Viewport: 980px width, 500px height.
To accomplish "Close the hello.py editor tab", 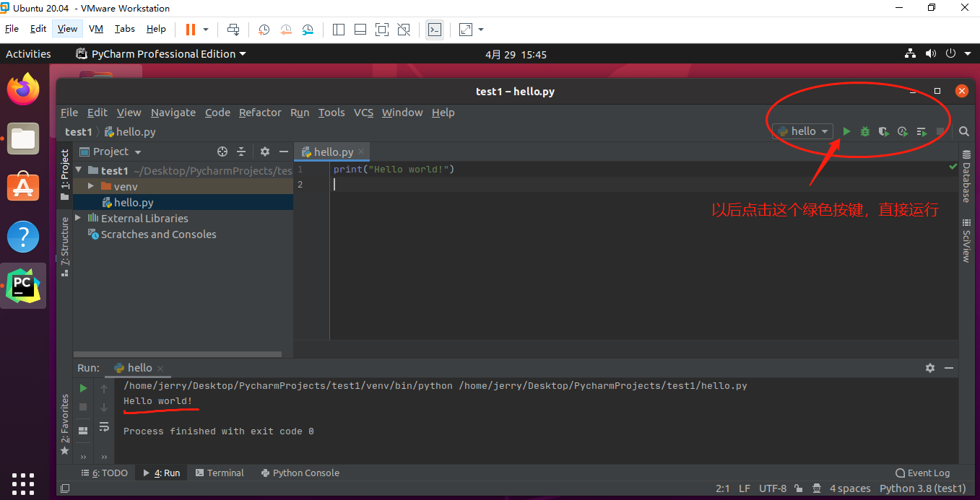I will [x=362, y=152].
